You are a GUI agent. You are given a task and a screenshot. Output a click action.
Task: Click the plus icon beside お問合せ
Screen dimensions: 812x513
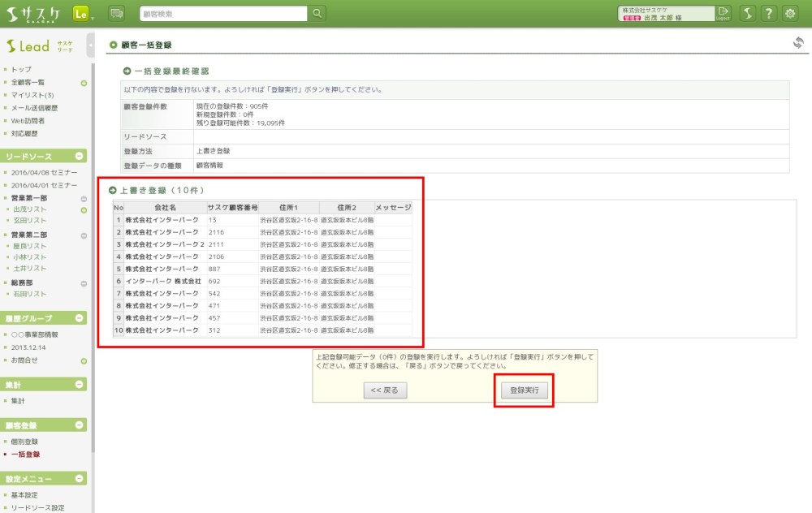(84, 360)
